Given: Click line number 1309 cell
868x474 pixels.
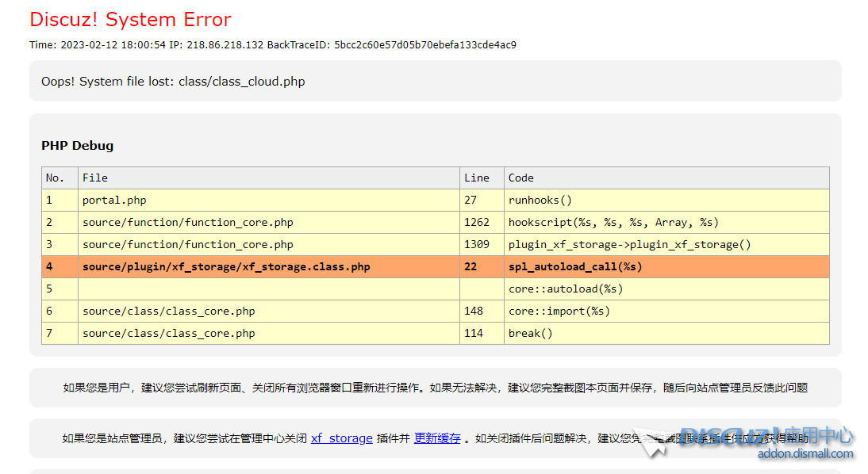Looking at the screenshot, I should [x=482, y=244].
